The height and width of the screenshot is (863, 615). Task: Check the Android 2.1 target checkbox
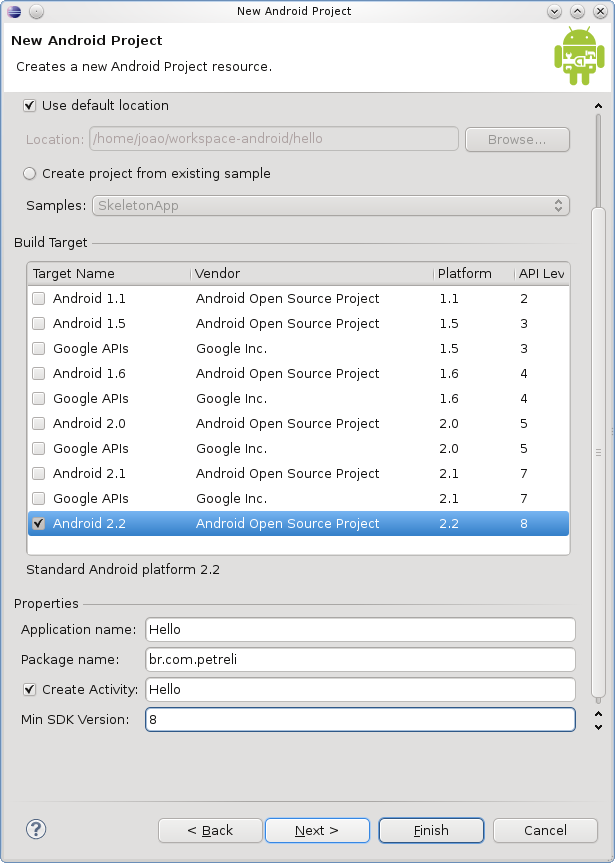tap(38, 473)
